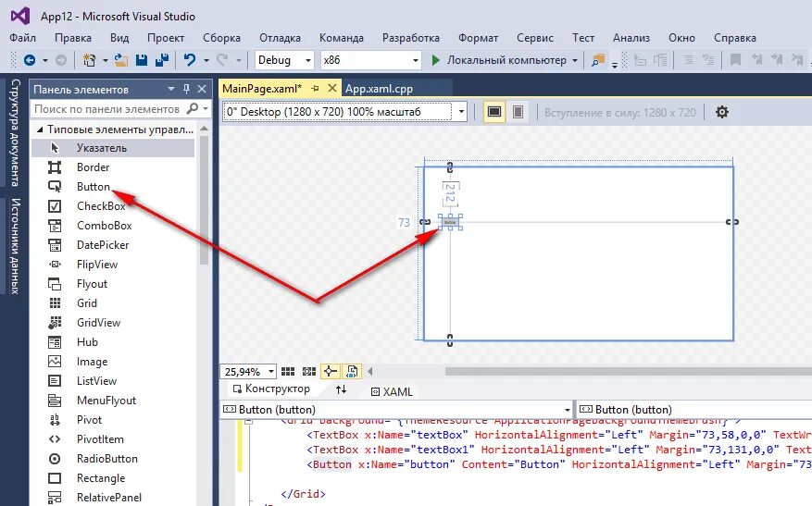Switch to the Конструктор designer tab
The height and width of the screenshot is (506, 812).
click(271, 389)
